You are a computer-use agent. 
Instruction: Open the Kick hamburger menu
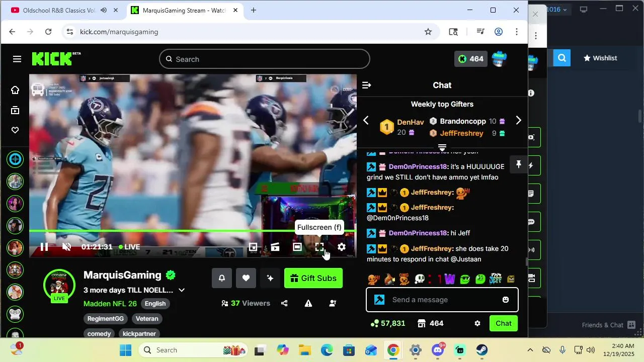(x=17, y=59)
